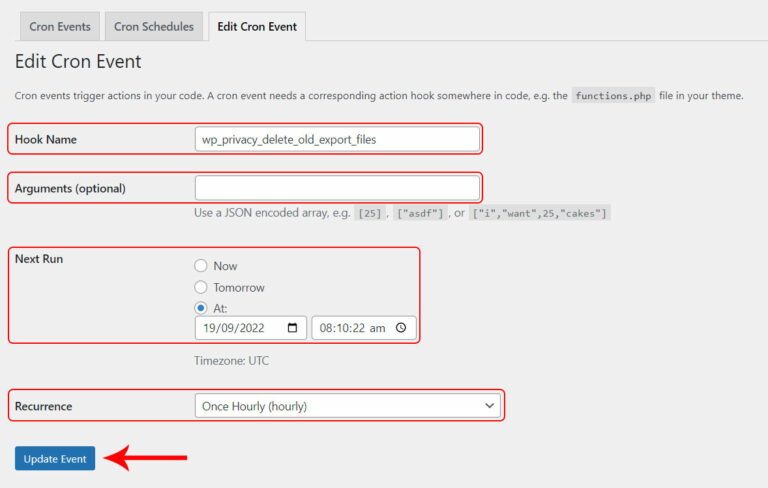Viewport: 768px width, 488px height.
Task: Expand the Recurrence dropdown
Action: (x=347, y=406)
